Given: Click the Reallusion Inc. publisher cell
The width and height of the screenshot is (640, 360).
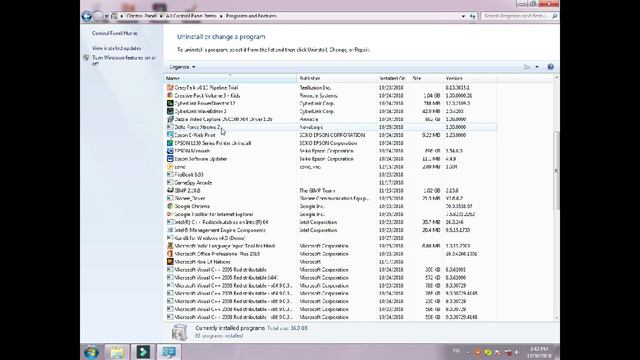Looking at the screenshot, I should (315, 87).
